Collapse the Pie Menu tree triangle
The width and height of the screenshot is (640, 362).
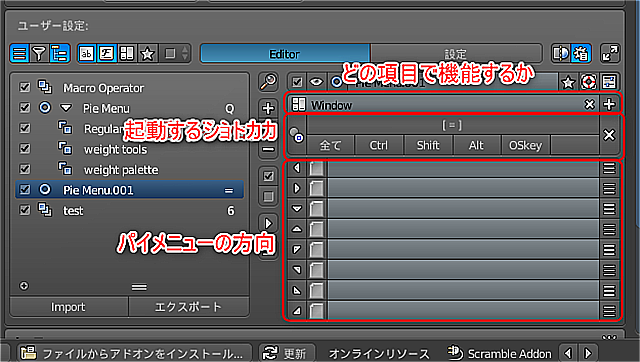[66, 108]
